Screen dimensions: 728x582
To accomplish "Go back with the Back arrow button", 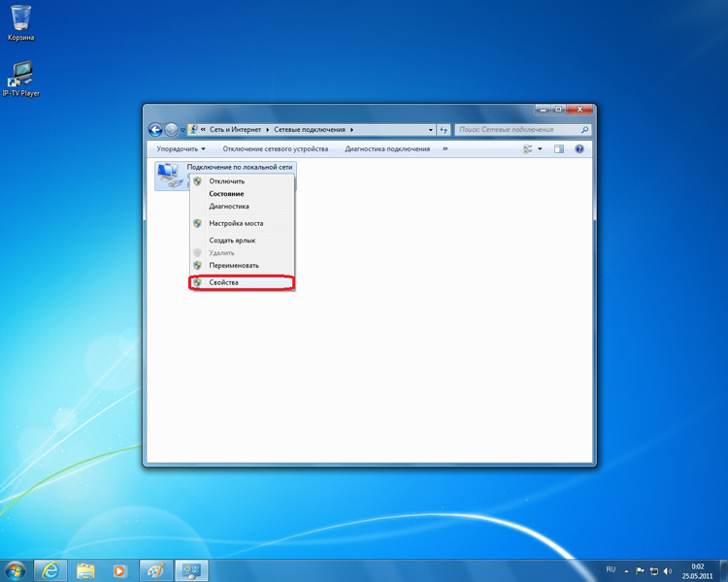I will (x=155, y=130).
